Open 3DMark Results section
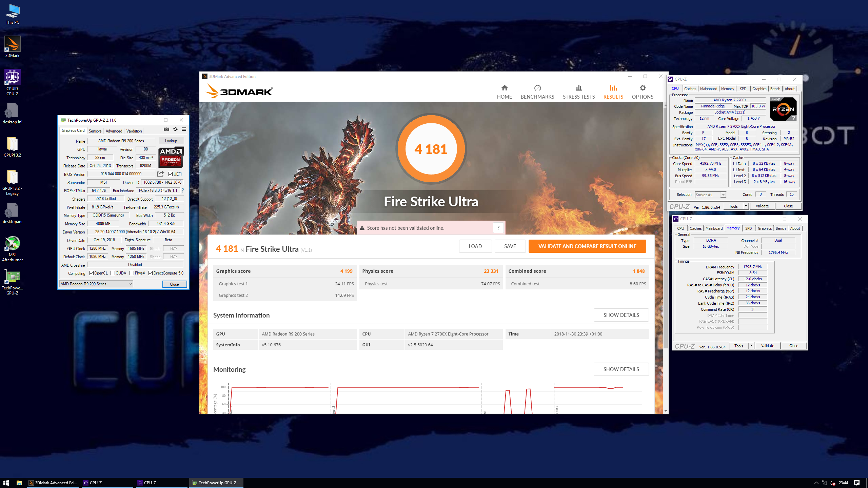 [613, 92]
